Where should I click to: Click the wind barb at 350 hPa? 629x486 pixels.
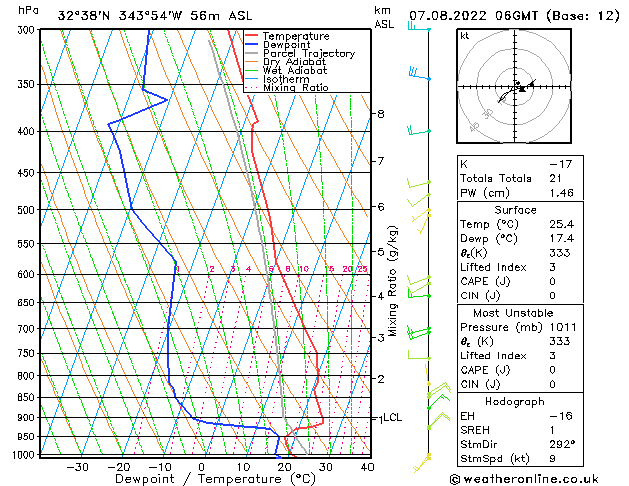[x=420, y=74]
